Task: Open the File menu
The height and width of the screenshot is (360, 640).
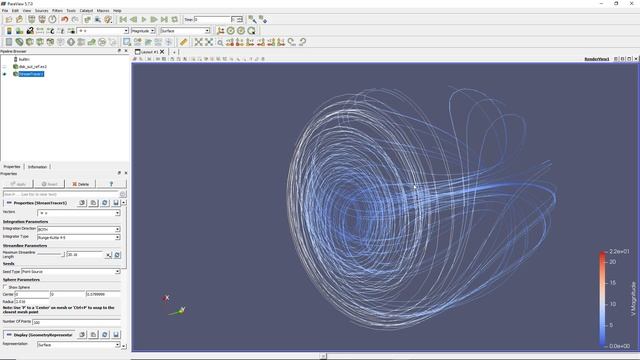Action: pos(5,11)
